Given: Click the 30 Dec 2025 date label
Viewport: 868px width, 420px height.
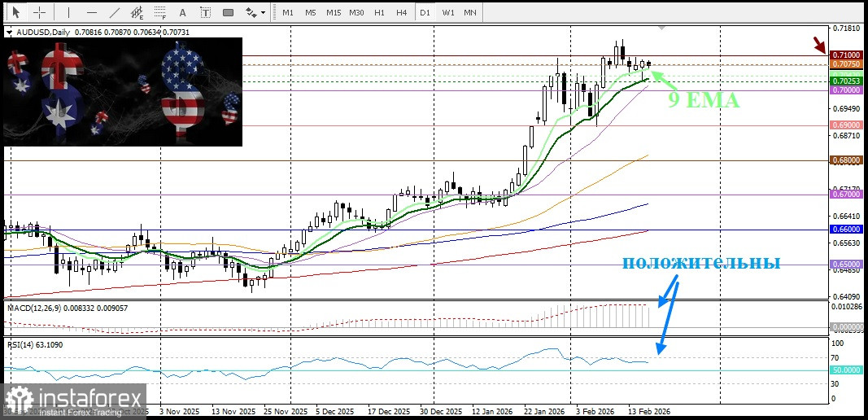Looking at the screenshot, I should (442, 412).
